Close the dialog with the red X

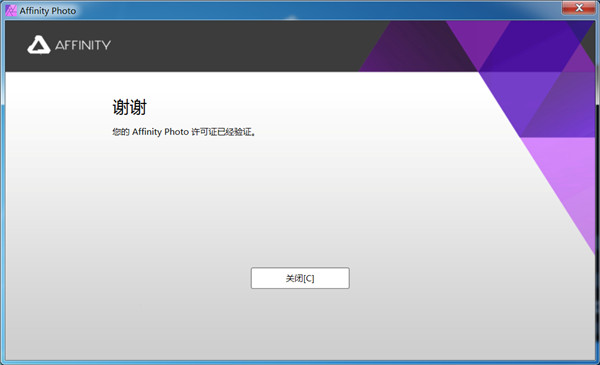[x=579, y=8]
